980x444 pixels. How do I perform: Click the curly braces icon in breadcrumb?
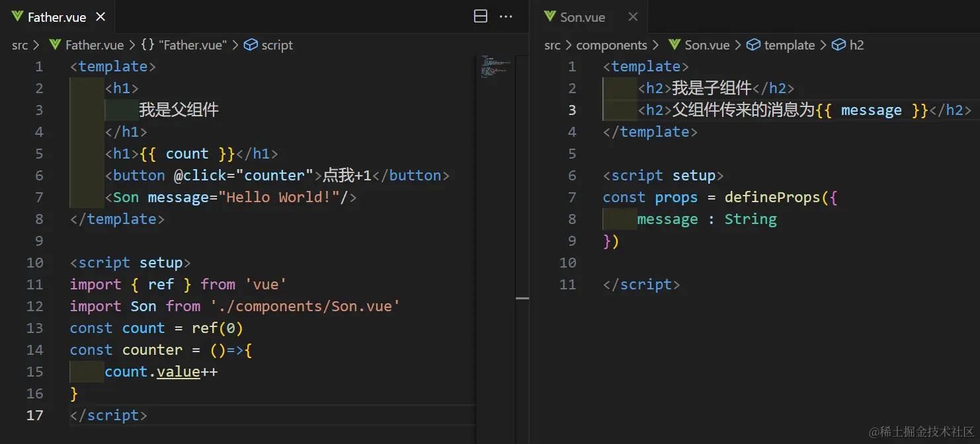tap(147, 45)
